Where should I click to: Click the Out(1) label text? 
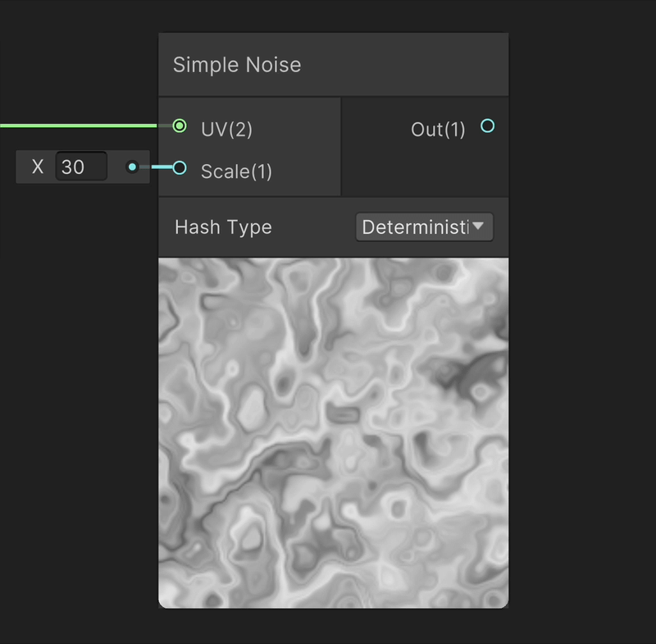click(x=437, y=128)
